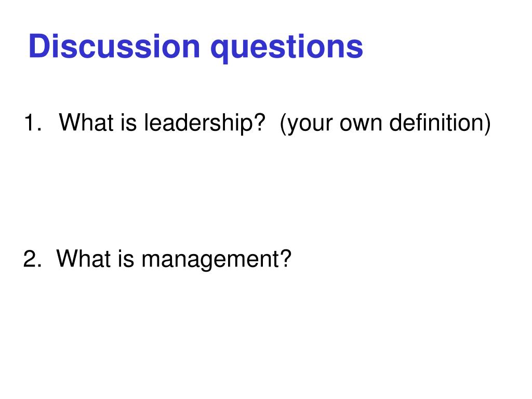Click the question mark after "leadership"
The height and width of the screenshot is (399, 532).
click(x=259, y=122)
